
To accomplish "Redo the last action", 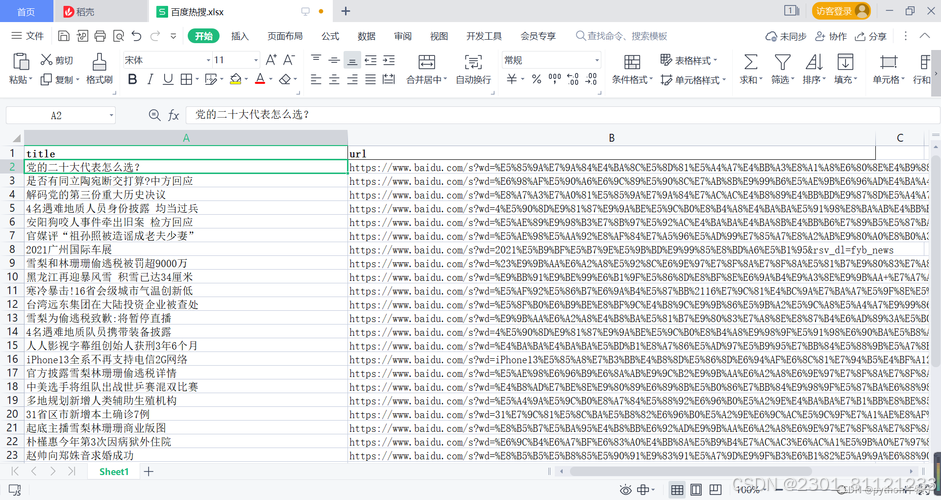I will [x=155, y=36].
